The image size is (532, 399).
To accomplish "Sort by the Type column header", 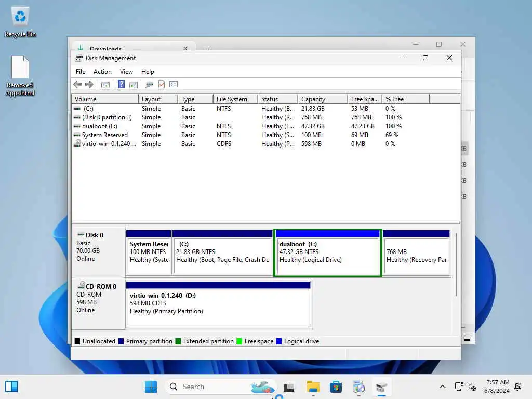I will tap(195, 99).
